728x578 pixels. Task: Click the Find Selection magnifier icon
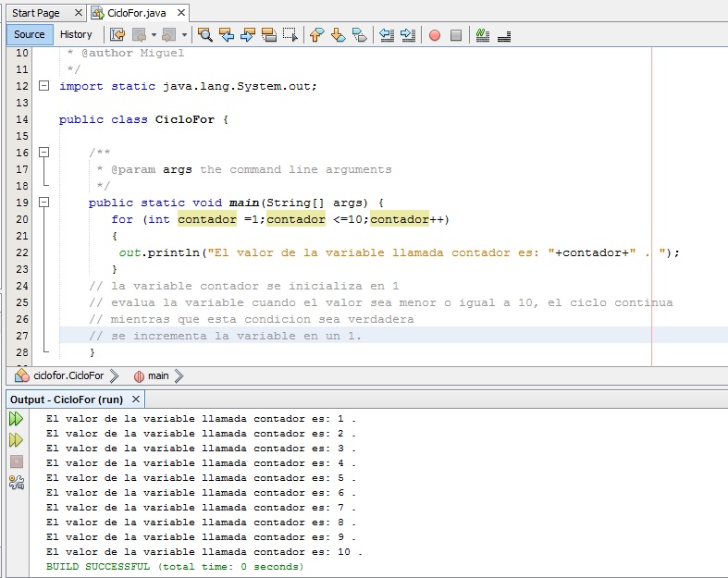pyautogui.click(x=205, y=35)
